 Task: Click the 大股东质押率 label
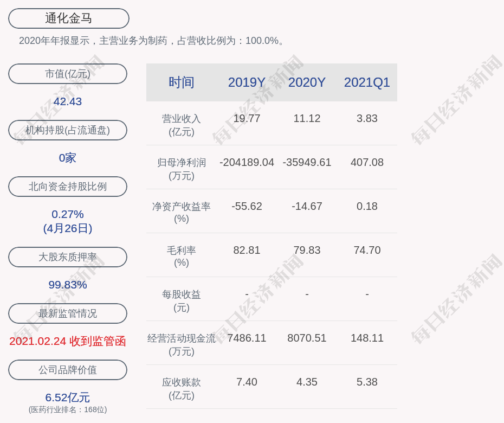click(x=68, y=257)
